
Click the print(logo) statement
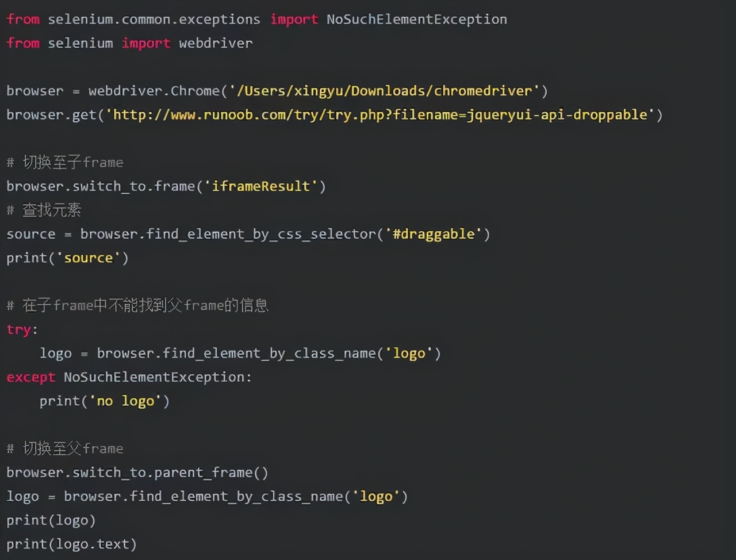tap(51, 520)
